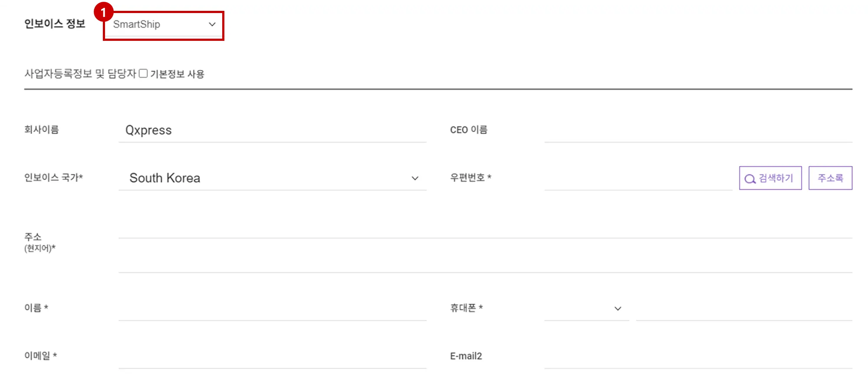Click the chevron icon in 휴대폰 selector
Screen dimensions: 868x385
pos(618,309)
